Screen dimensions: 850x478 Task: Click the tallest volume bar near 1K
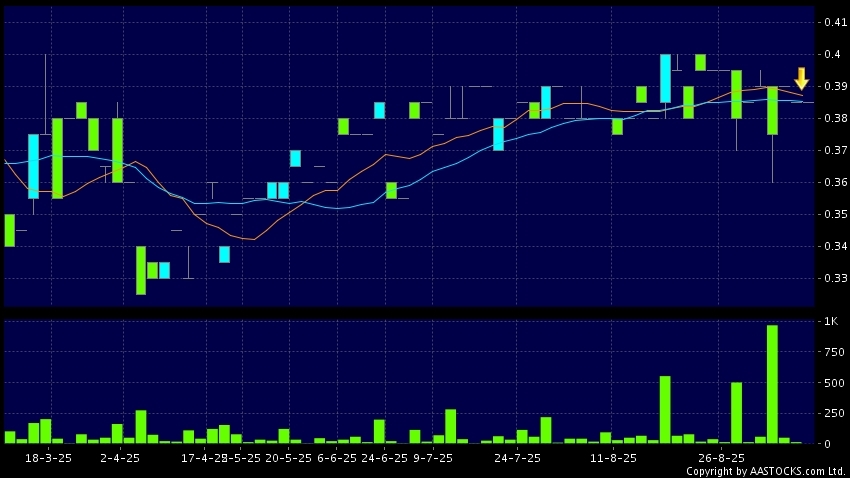(772, 384)
